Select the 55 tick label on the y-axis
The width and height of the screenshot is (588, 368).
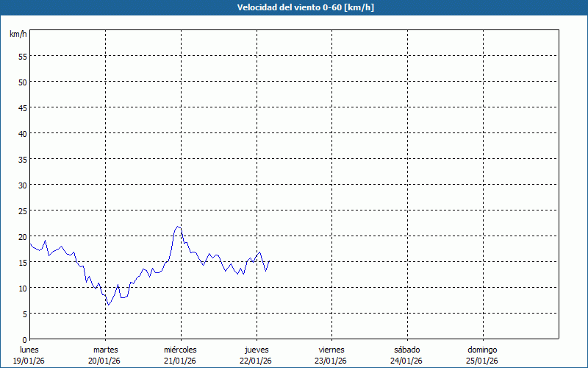point(22,56)
